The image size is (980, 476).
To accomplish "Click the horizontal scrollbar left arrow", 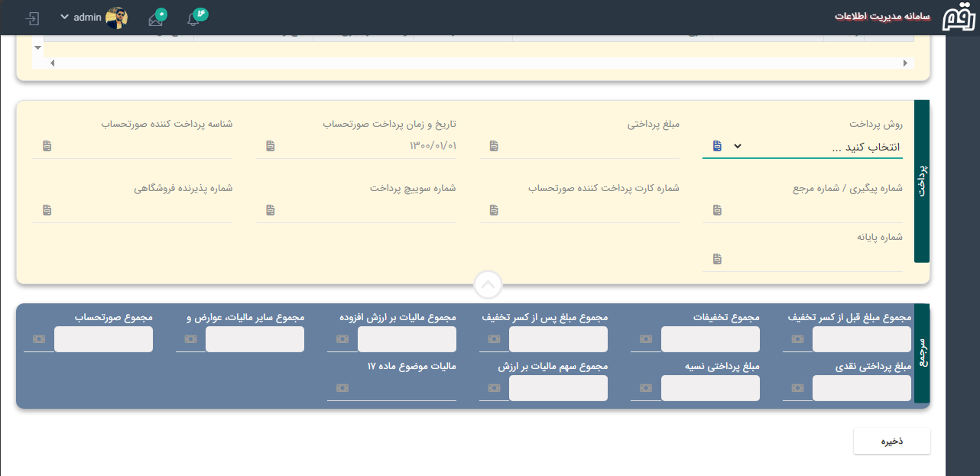I will (52, 63).
